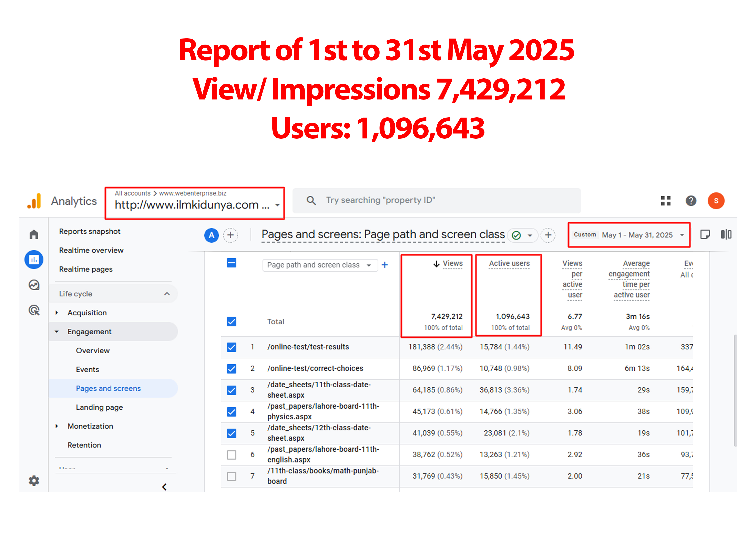Focus the property ID search field
The image size is (756, 534).
click(x=437, y=200)
